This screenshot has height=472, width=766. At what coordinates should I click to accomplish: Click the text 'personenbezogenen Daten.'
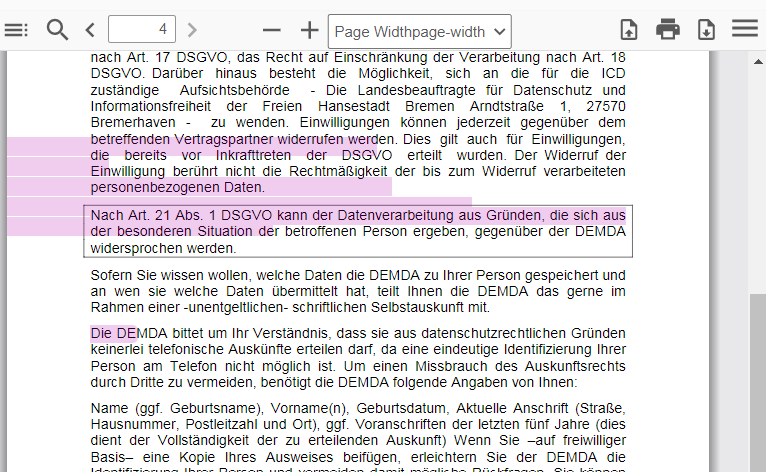pos(177,187)
